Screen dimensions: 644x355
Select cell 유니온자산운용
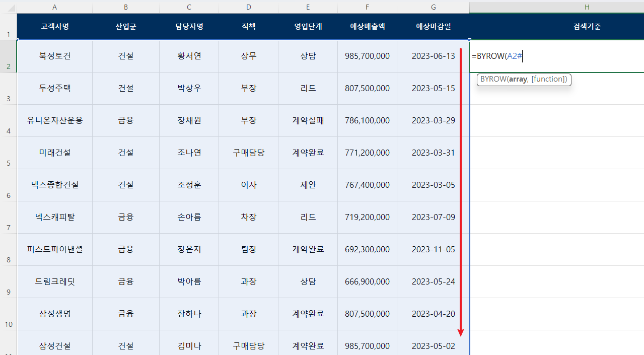coord(54,120)
